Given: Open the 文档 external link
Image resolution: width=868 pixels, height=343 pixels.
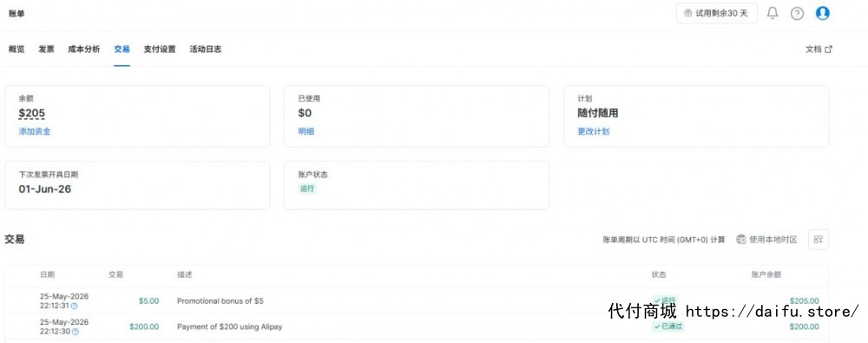Looking at the screenshot, I should 819,49.
